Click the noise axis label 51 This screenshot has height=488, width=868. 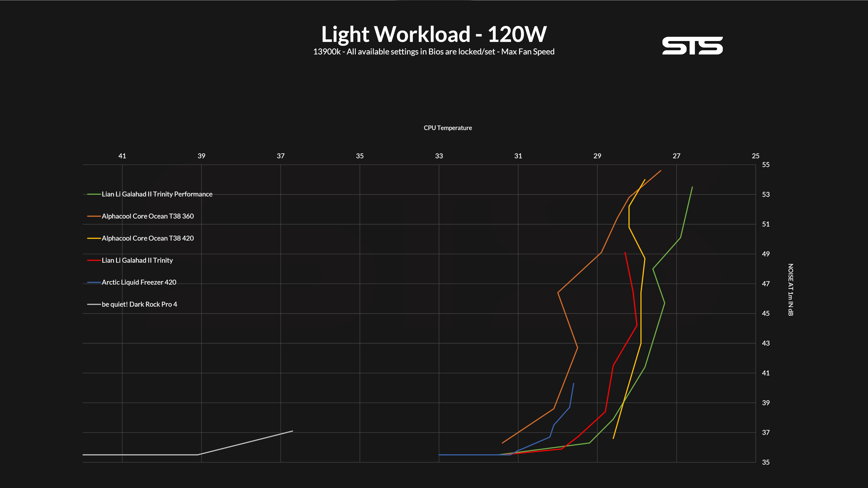[x=766, y=224]
